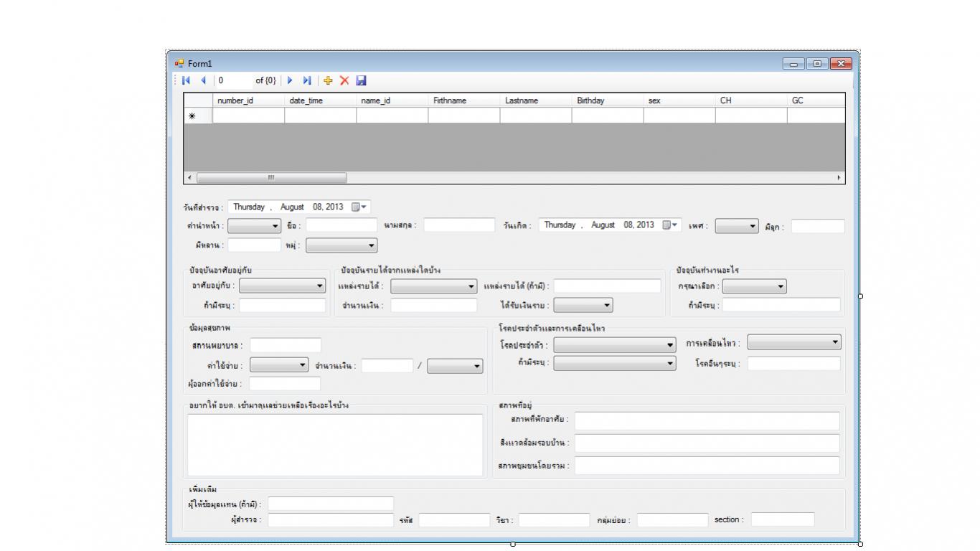980x551 pixels.
Task: Click the grid's horizontal scrollbar thumb
Action: pyautogui.click(x=271, y=177)
